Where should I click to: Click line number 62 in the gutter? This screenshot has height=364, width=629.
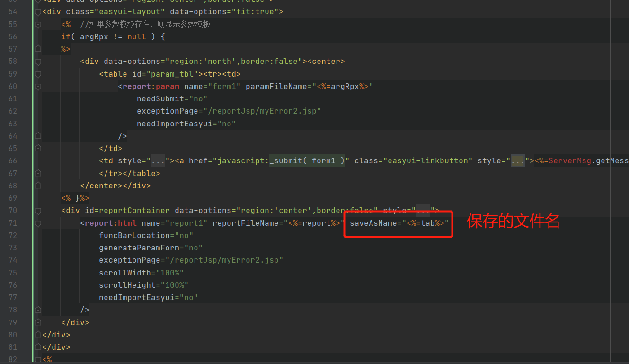[13, 111]
